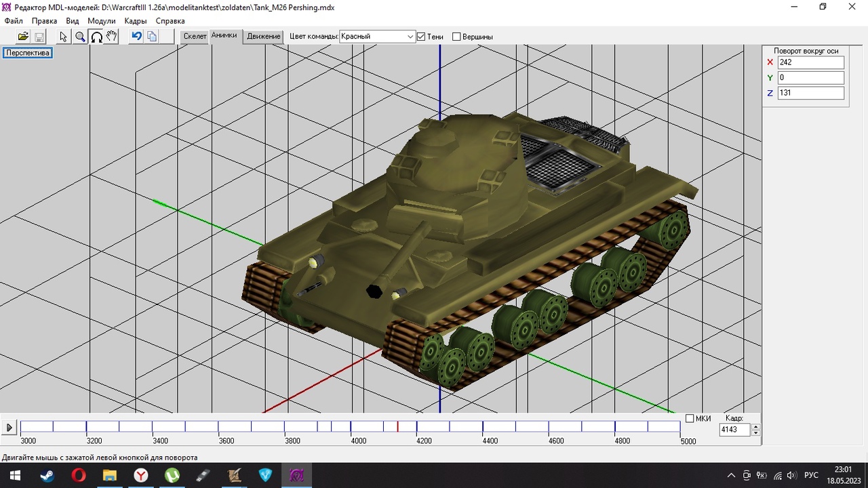Click the Open file folder icon

click(x=23, y=37)
